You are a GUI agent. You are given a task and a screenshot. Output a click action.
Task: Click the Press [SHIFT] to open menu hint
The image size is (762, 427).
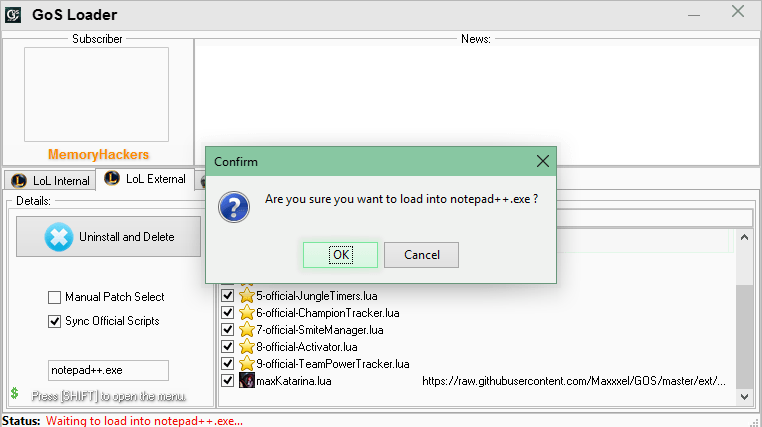coord(109,396)
